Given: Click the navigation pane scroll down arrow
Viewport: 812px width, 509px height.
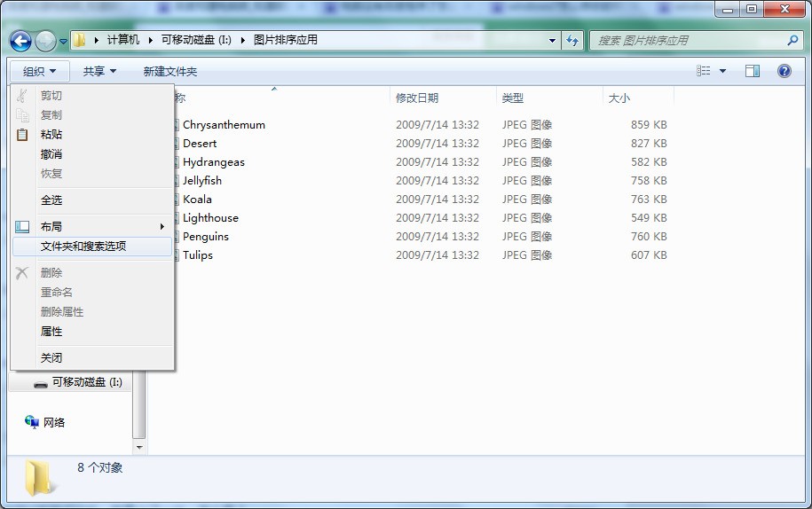Looking at the screenshot, I should 138,448.
